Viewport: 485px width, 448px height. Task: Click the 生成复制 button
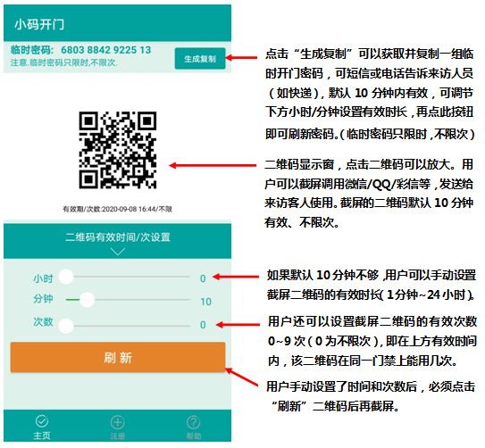pos(200,58)
